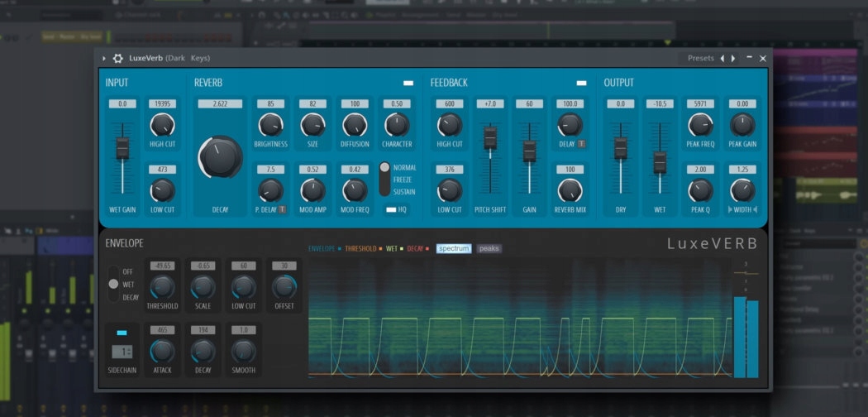Click the envelope SCALE knob
The image size is (868, 417).
203,287
